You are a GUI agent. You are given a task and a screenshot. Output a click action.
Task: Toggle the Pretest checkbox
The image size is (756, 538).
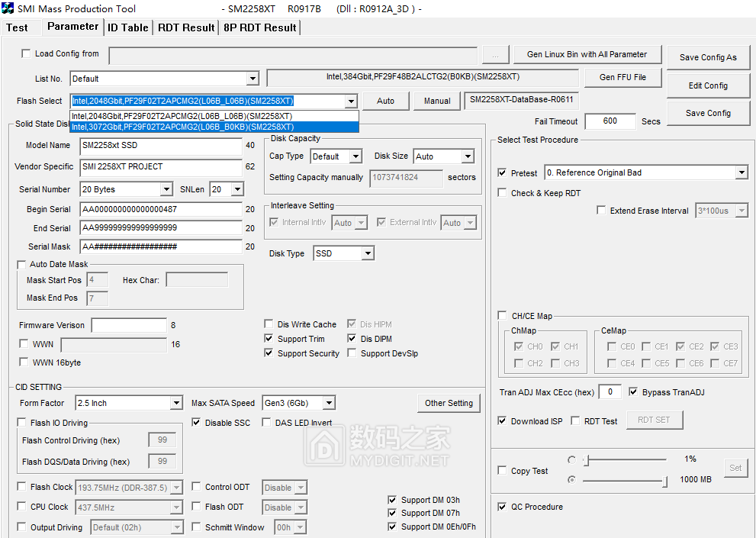point(502,172)
